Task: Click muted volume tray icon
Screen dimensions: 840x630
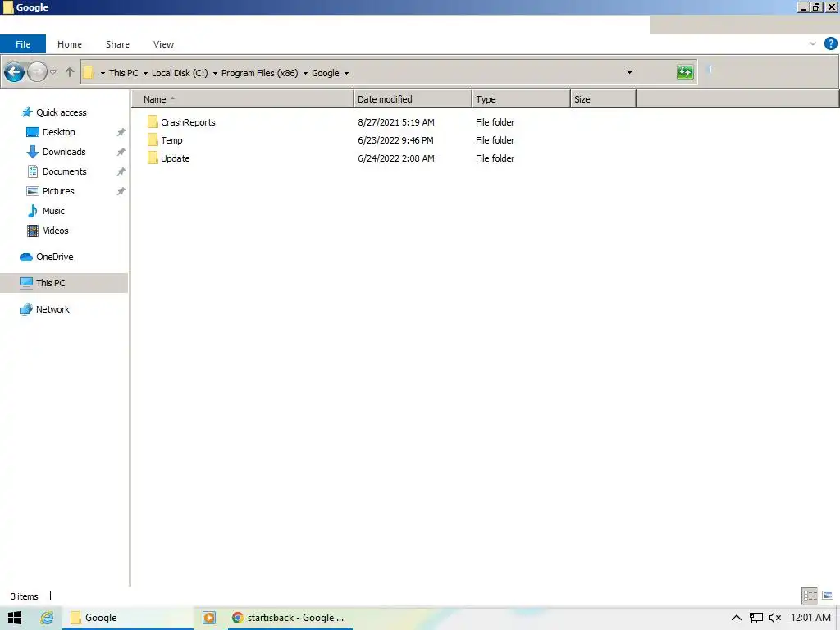Action: 775,618
